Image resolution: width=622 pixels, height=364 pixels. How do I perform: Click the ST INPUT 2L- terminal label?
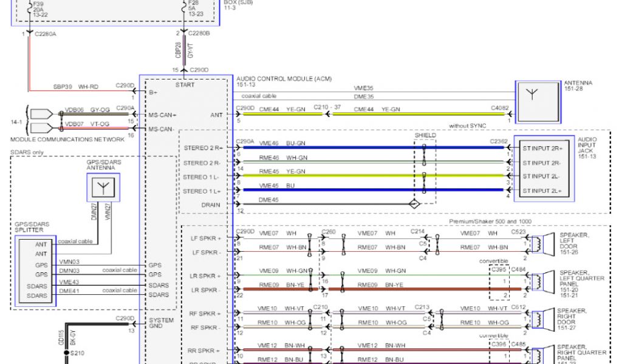542,177
